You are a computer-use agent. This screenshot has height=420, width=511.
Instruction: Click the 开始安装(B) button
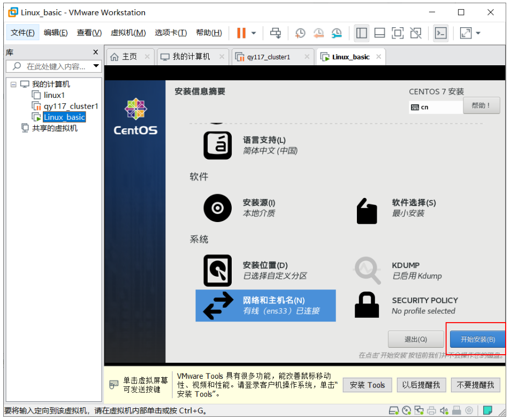pyautogui.click(x=477, y=339)
